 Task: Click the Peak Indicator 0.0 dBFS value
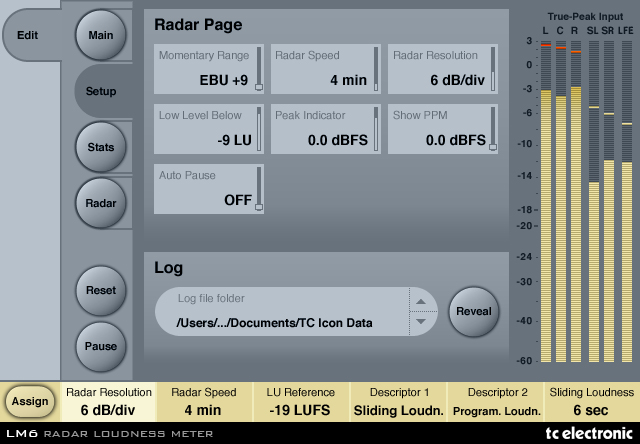click(x=338, y=140)
